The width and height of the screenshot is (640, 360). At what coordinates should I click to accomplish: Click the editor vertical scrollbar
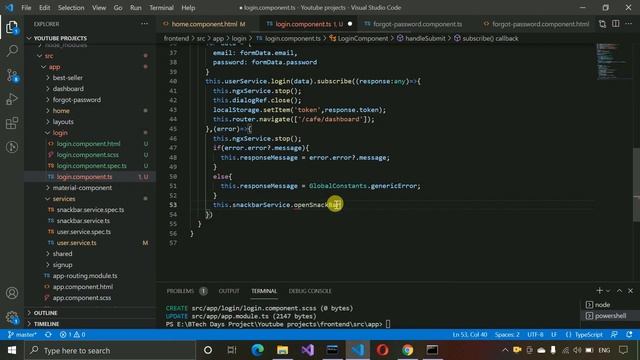click(636, 184)
